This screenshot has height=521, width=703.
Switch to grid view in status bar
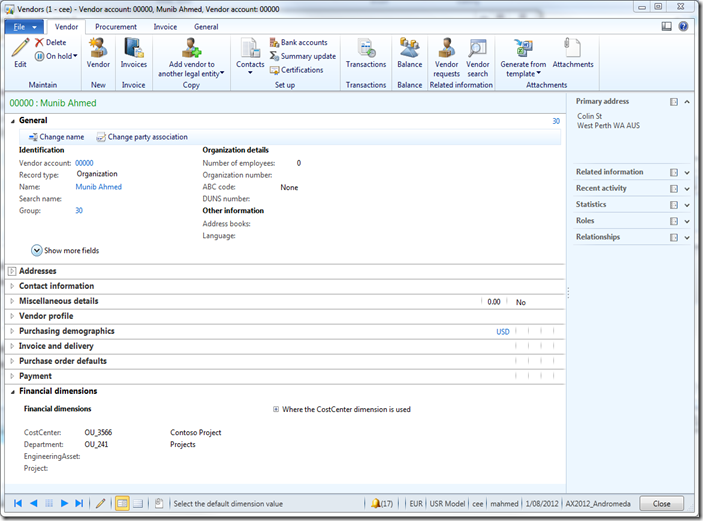coord(138,504)
